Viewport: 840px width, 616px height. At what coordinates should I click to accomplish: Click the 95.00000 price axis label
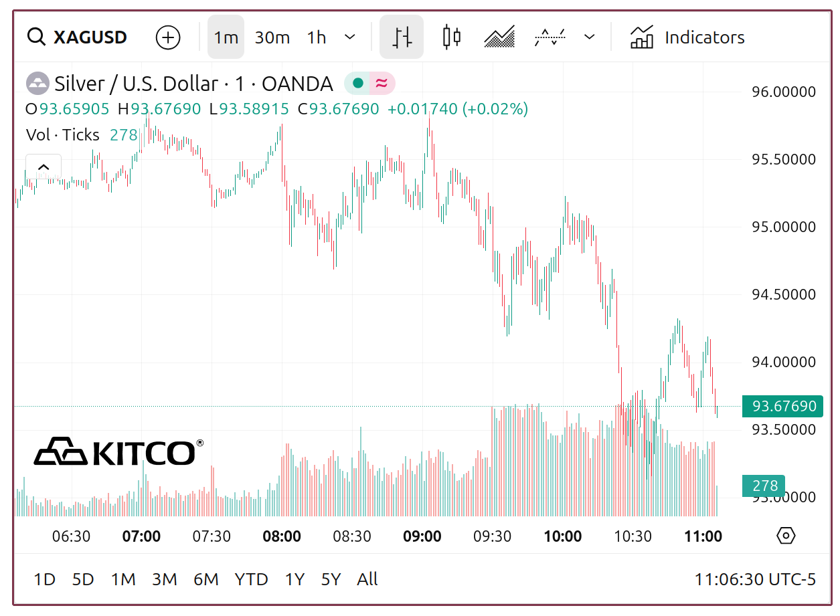[x=784, y=227]
